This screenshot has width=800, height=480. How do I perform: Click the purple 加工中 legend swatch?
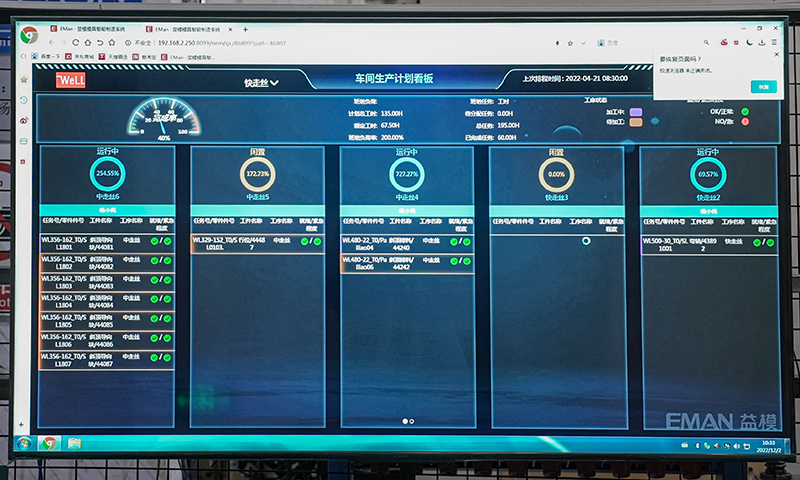click(x=634, y=112)
